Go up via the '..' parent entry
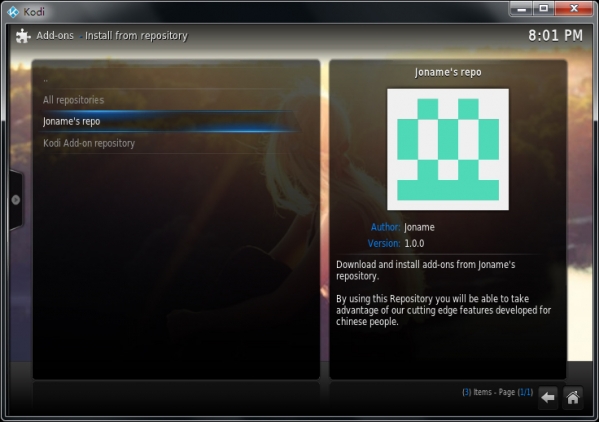 pos(168,80)
